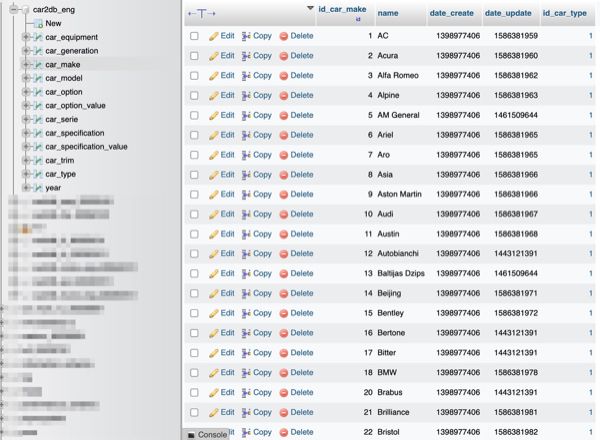Sort by the id_car_type column header

(564, 13)
